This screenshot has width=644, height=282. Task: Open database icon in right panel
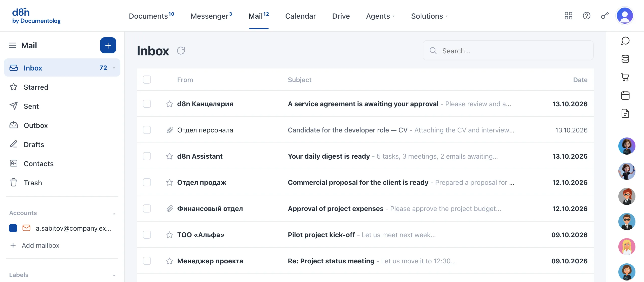click(x=625, y=59)
